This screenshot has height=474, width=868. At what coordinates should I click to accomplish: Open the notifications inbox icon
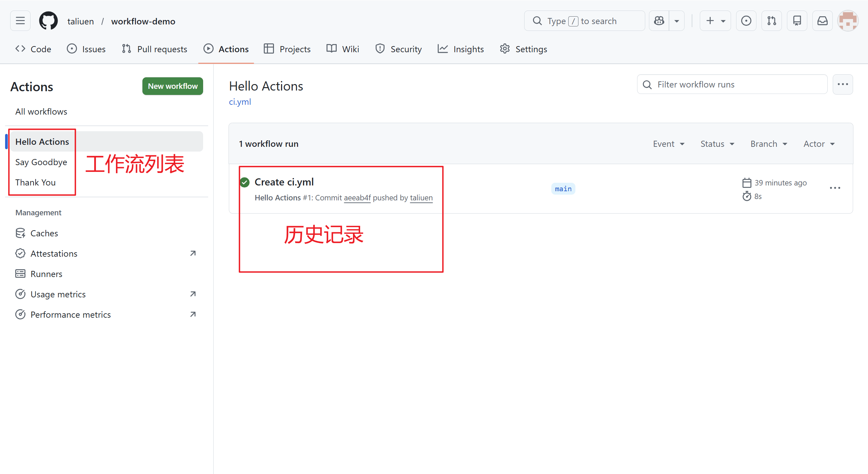(822, 21)
